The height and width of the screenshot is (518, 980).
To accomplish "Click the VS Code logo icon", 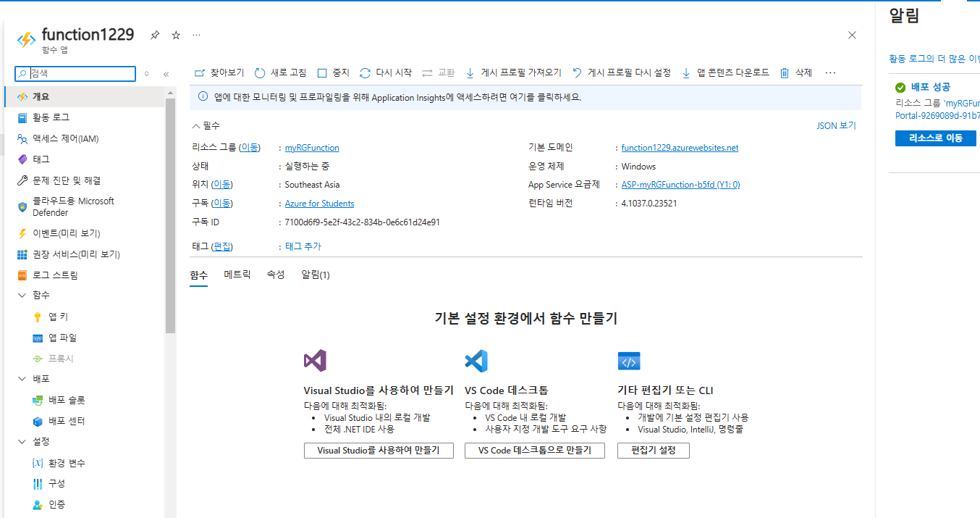I will coord(476,361).
